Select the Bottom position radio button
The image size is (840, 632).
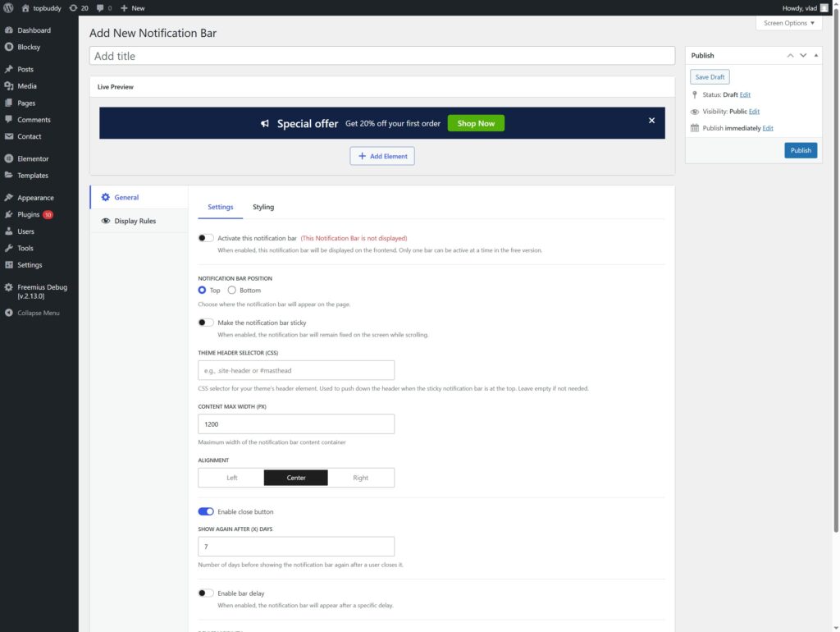232,291
